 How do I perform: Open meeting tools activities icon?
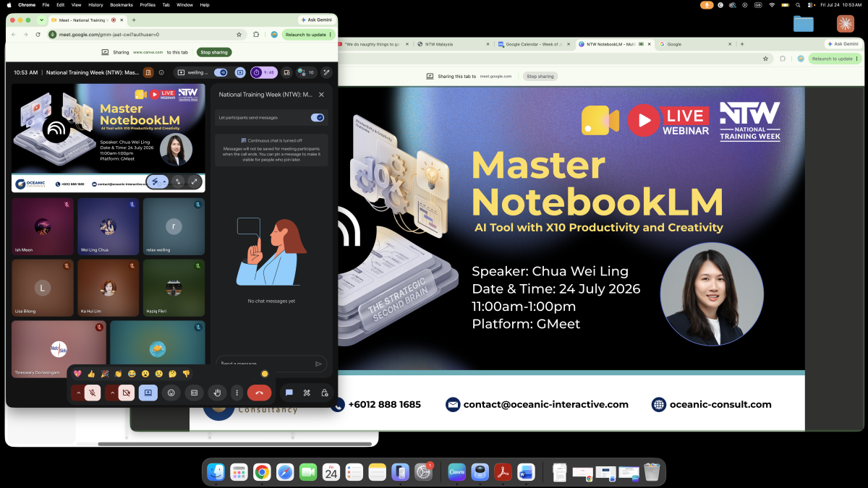coord(307,393)
